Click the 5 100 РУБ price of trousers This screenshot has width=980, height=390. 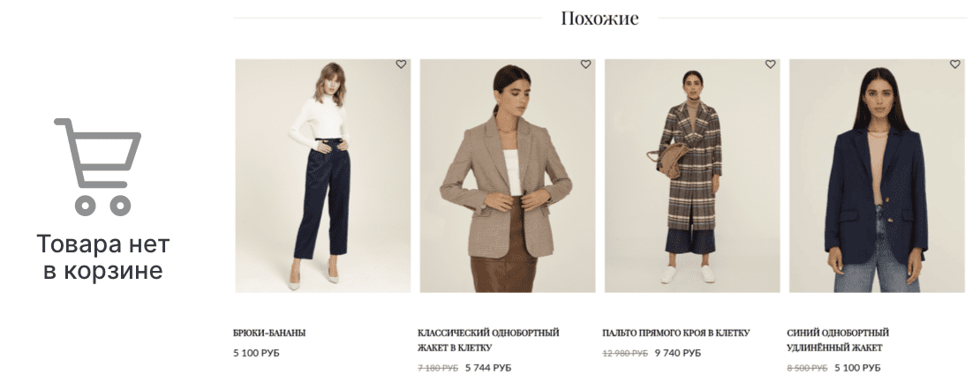(256, 353)
